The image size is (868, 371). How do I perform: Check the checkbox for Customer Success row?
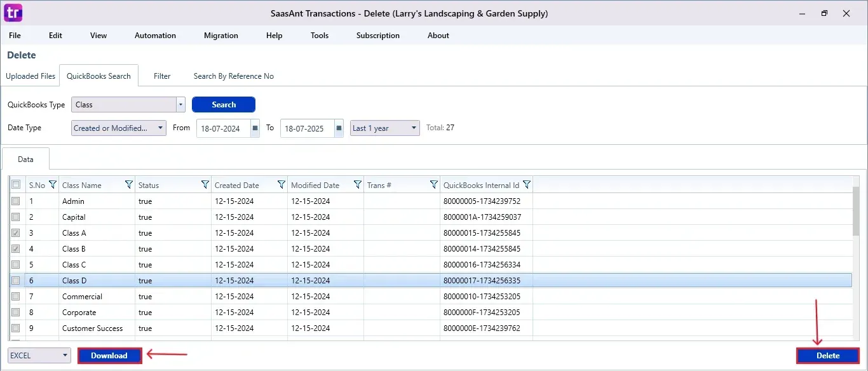click(x=16, y=328)
